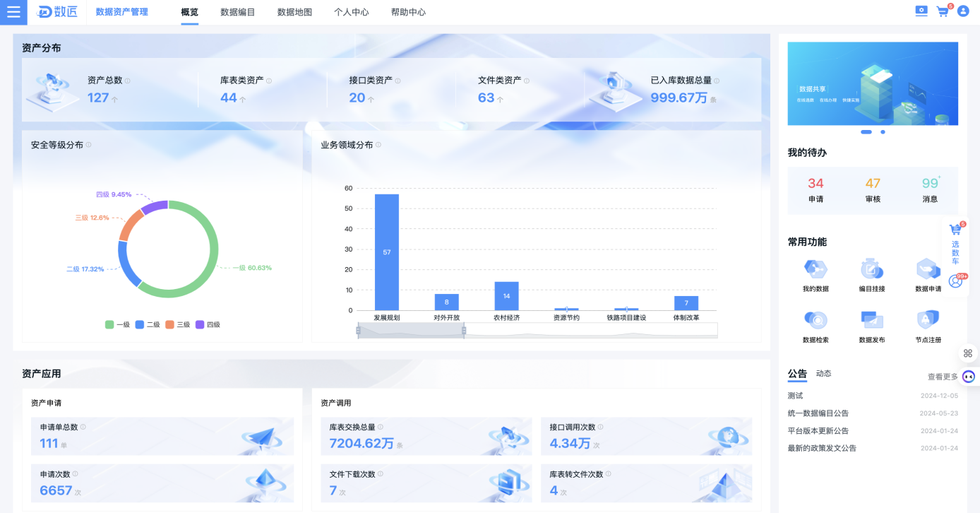Image resolution: width=980 pixels, height=513 pixels.
Task: Switch to the 动态 tab beside 公告
Action: click(x=823, y=374)
